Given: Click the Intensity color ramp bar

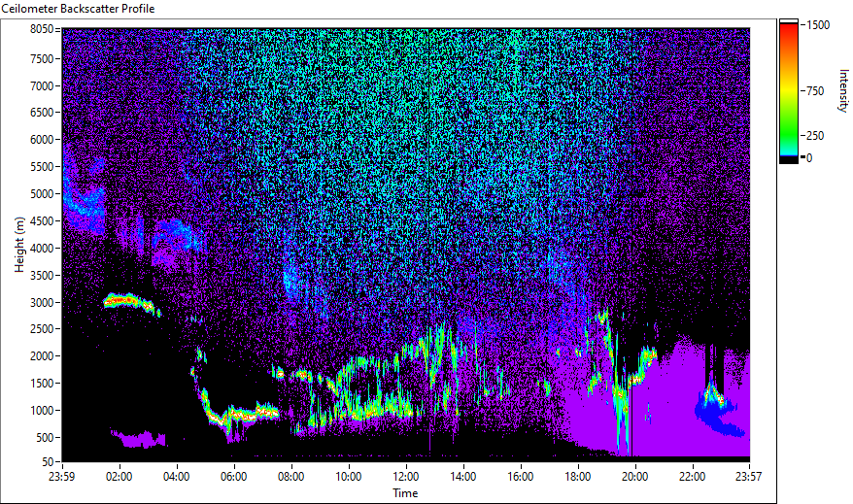Looking at the screenshot, I should point(788,91).
